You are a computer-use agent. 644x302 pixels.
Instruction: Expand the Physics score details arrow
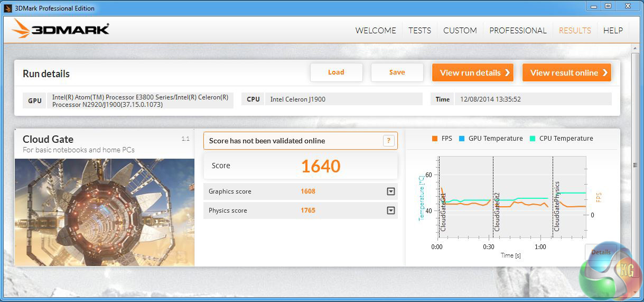(x=391, y=211)
